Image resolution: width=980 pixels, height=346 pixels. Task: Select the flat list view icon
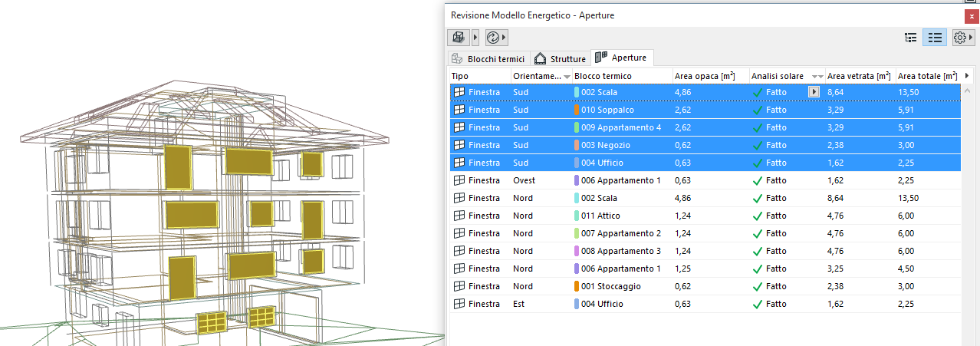click(x=934, y=37)
